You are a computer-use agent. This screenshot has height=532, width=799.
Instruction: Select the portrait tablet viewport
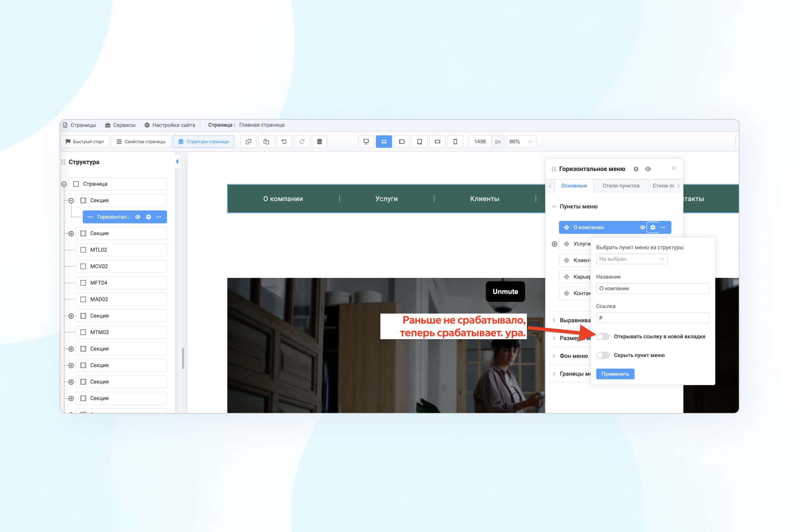pyautogui.click(x=419, y=142)
